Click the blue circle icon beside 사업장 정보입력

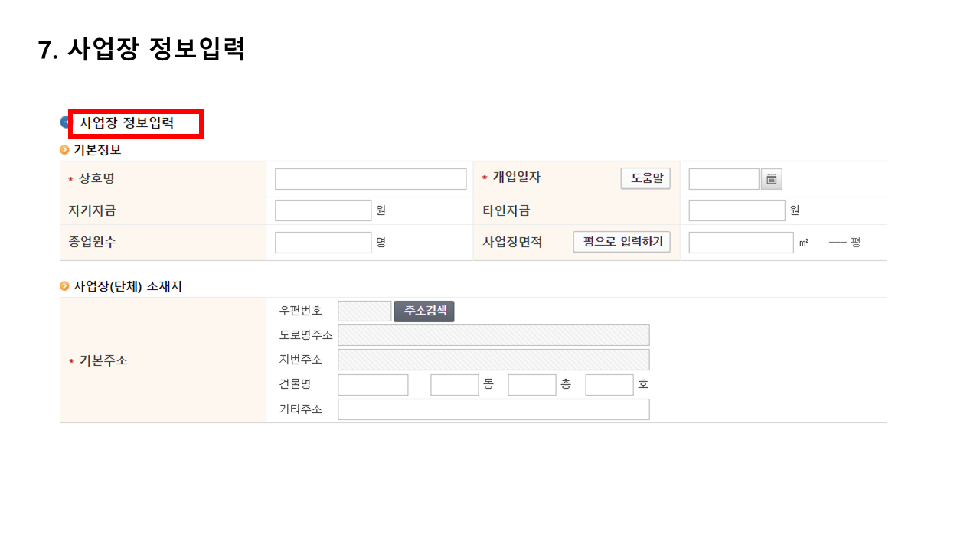64,120
